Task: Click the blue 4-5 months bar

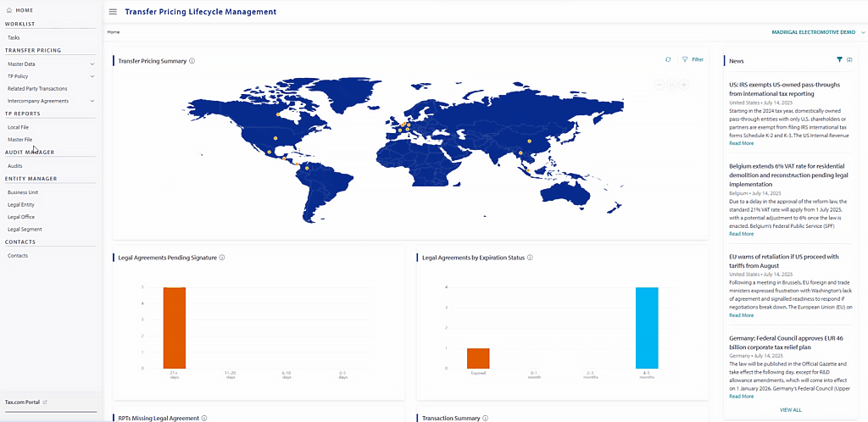Action: point(647,327)
